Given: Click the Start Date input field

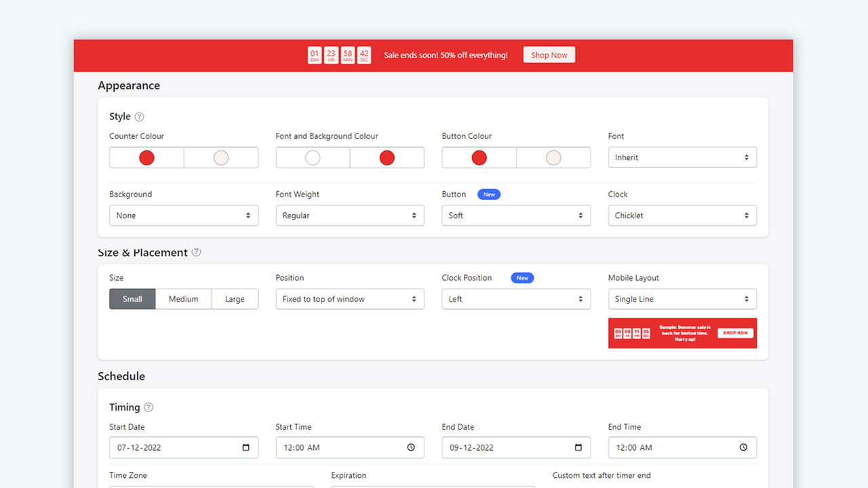Looking at the screenshot, I should pyautogui.click(x=176, y=447).
